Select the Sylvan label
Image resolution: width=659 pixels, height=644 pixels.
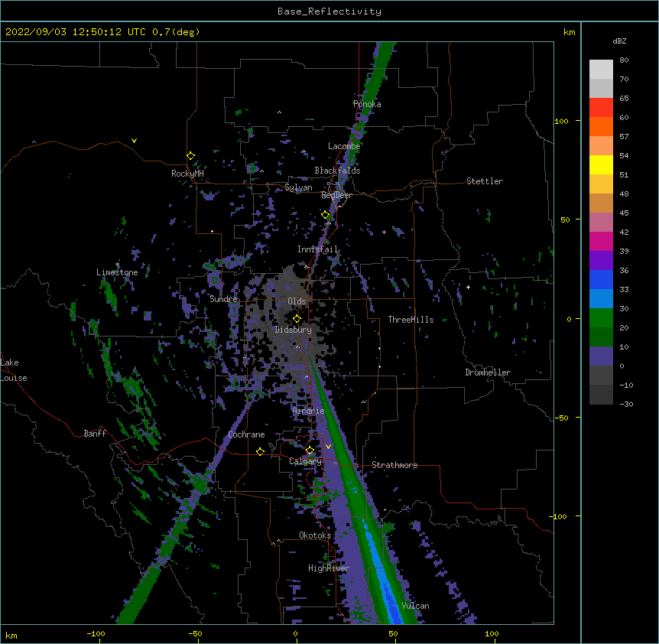tap(298, 187)
